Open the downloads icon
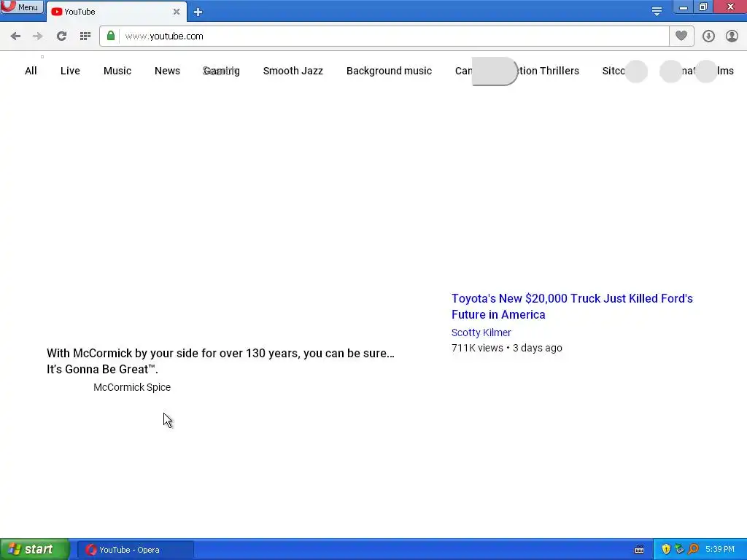Viewport: 747px width, 560px height. coord(708,36)
